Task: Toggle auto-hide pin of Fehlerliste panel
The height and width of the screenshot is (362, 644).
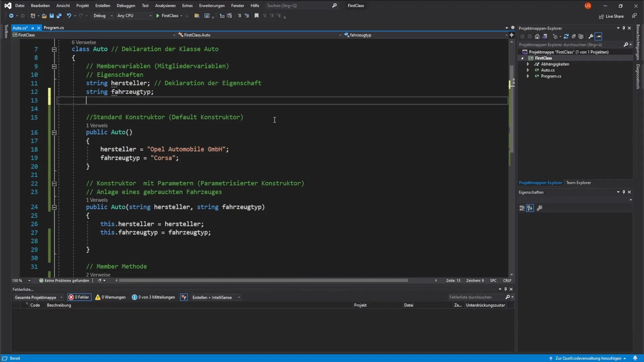Action: (506, 289)
